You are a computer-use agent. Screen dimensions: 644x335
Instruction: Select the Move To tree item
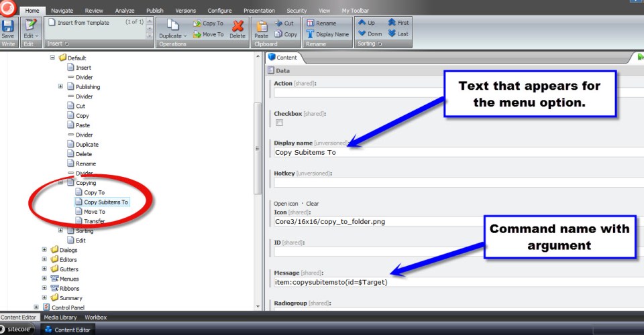click(95, 212)
